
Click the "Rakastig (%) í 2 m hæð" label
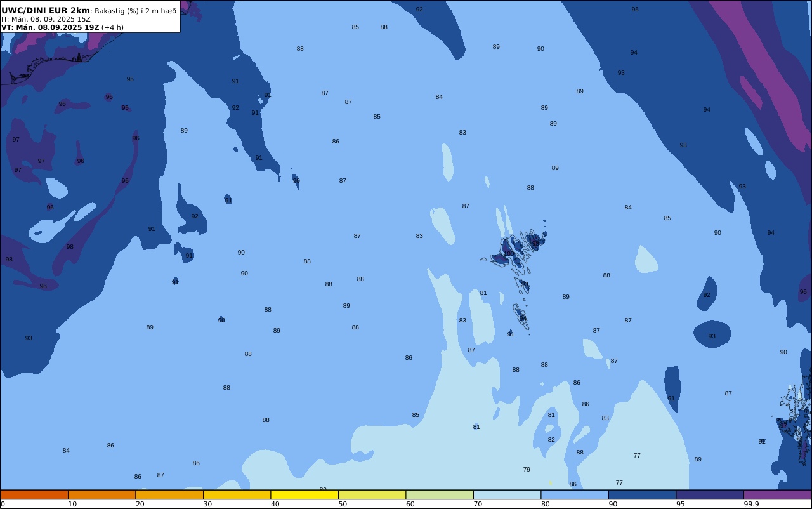136,11
